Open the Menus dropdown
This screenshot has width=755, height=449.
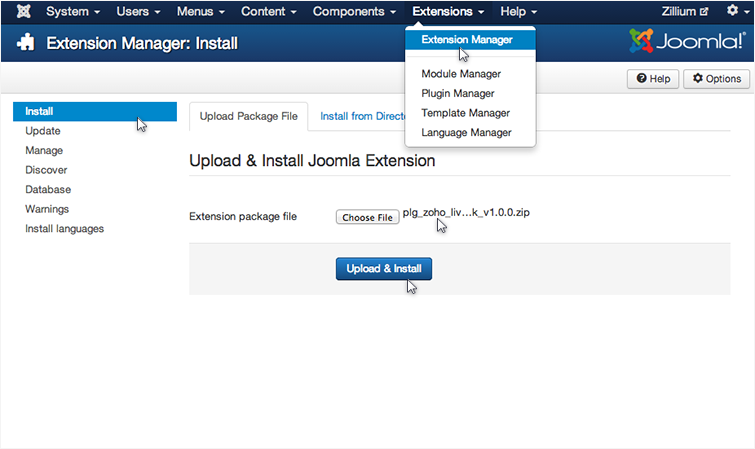tap(200, 11)
